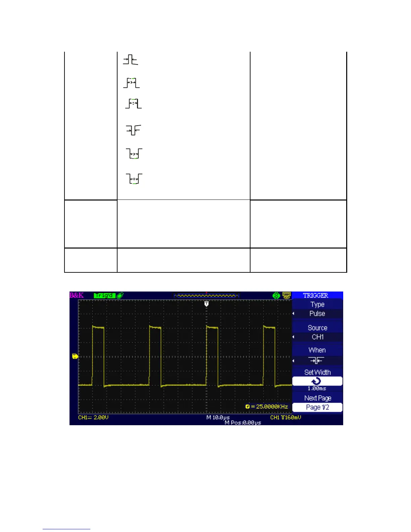This screenshot has width=411, height=532.
Task: Click the blue underlined link at page bottom
Action: point(66,529)
